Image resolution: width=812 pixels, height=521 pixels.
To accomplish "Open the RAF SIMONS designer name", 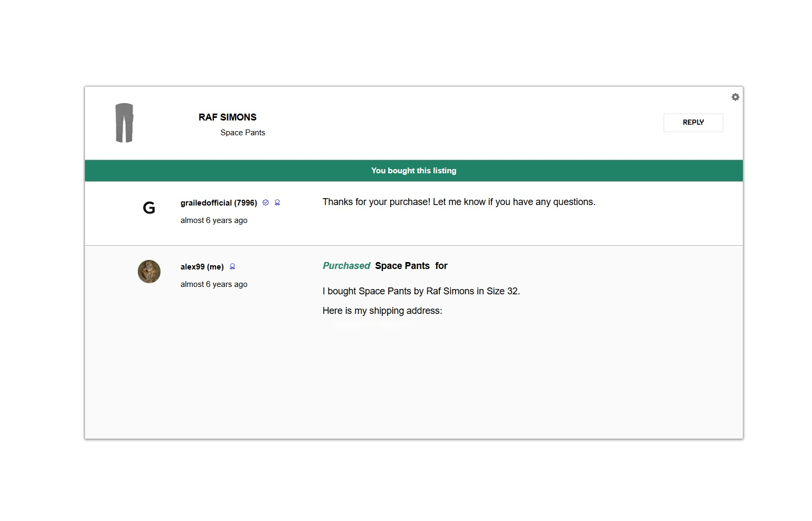I will 228,117.
